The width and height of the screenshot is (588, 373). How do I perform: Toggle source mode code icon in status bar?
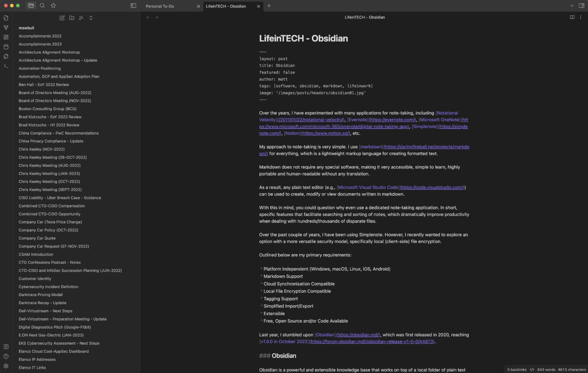(x=532, y=370)
